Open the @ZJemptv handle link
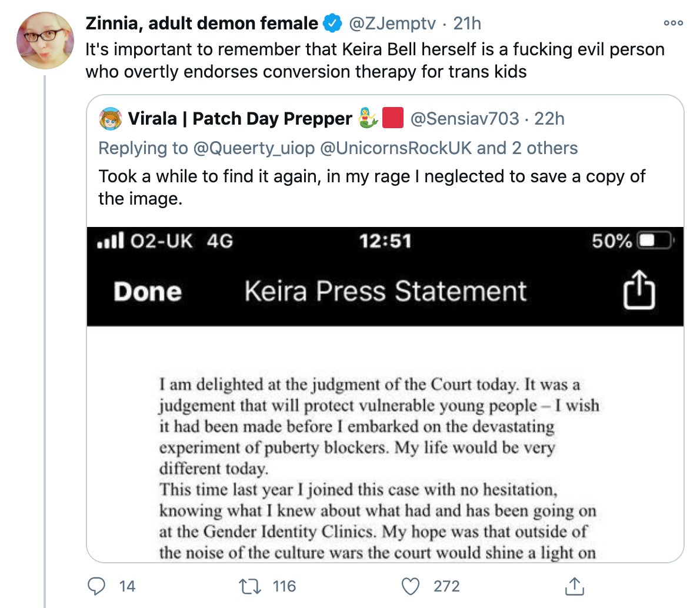 point(392,23)
